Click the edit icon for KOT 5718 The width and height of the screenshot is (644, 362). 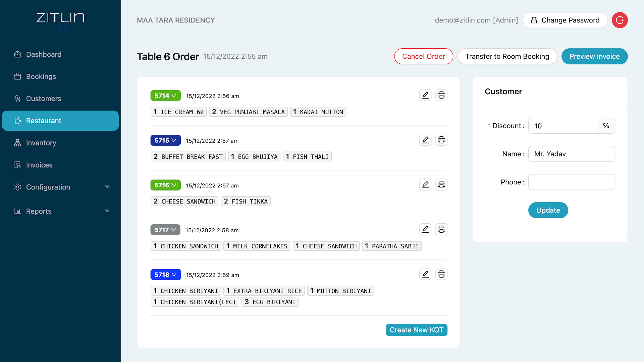click(425, 274)
